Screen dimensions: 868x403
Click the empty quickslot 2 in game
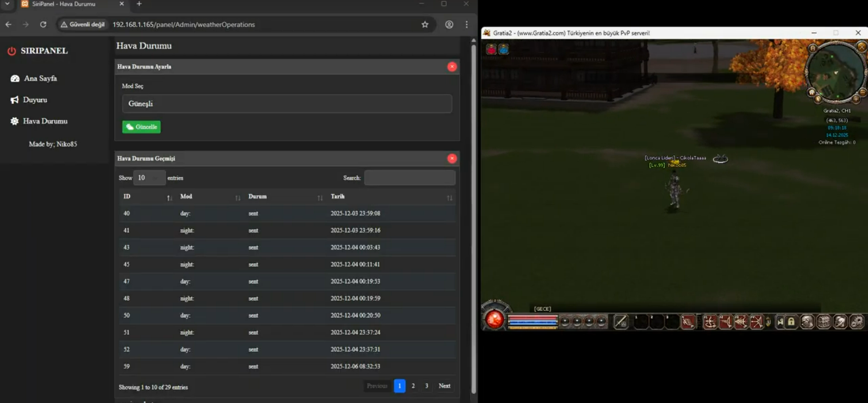(657, 322)
